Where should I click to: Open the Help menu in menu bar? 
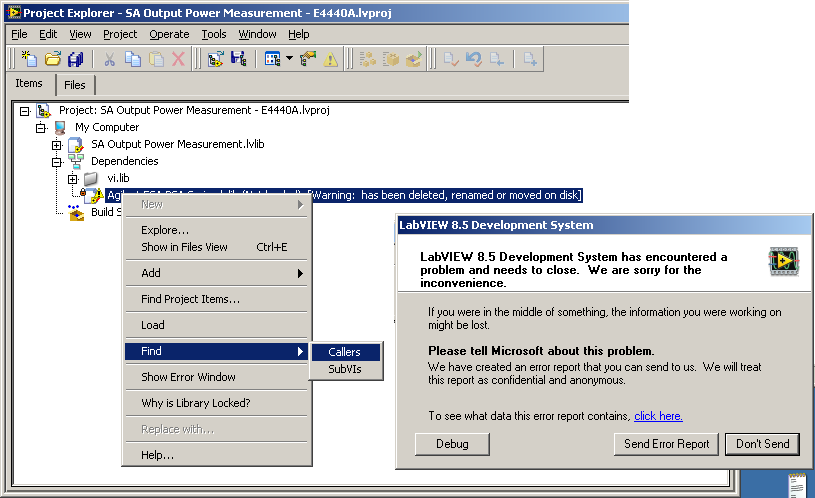pos(299,34)
